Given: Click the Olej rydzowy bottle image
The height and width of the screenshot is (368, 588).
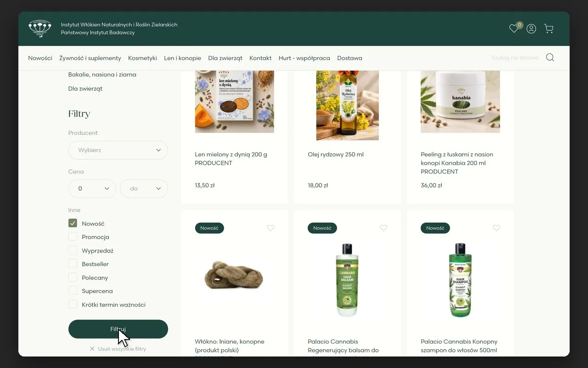Looking at the screenshot, I should [347, 105].
